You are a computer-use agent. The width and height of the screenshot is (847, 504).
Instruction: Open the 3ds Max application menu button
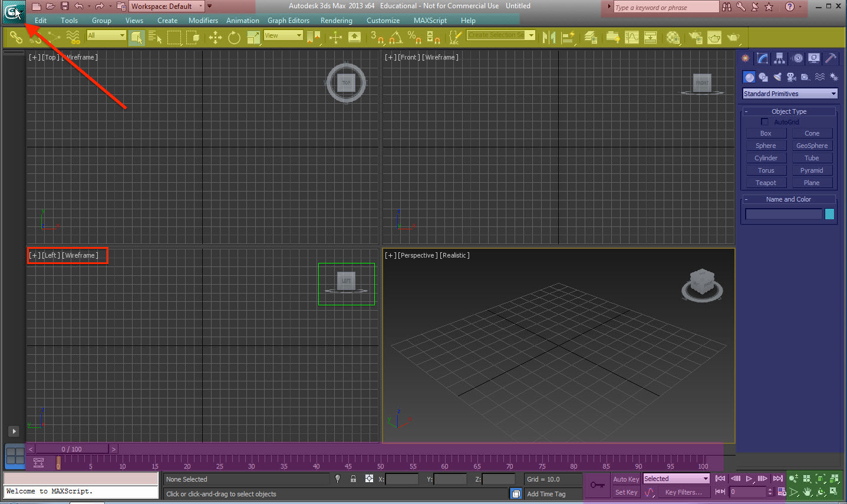[x=13, y=12]
